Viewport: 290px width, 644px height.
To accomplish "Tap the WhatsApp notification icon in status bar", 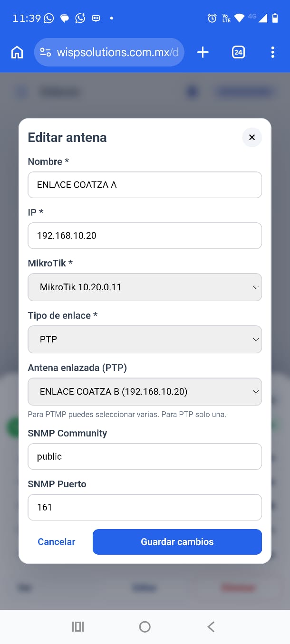I will pyautogui.click(x=49, y=18).
